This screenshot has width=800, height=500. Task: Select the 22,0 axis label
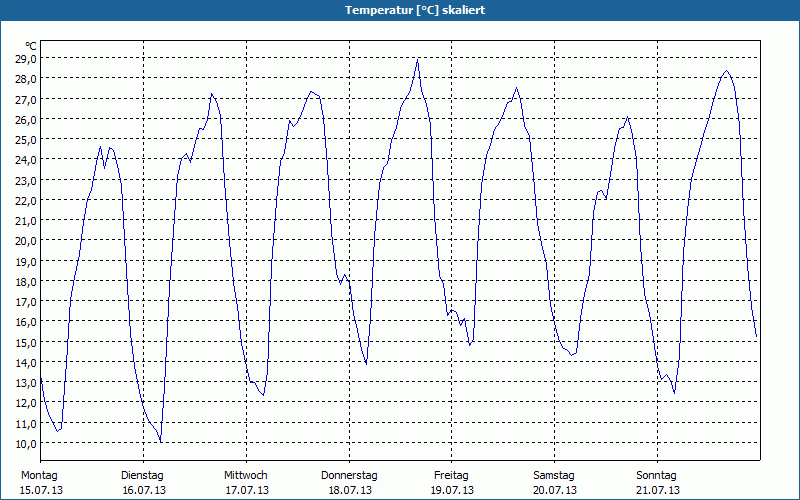point(26,201)
